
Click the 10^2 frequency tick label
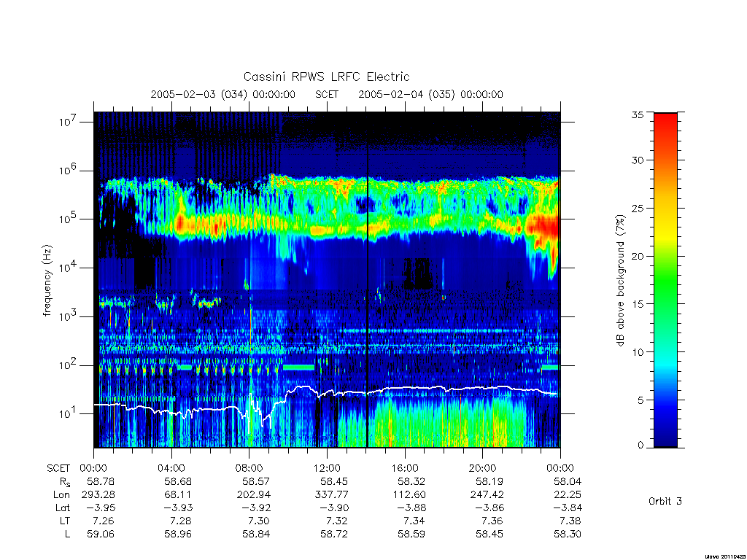point(68,365)
